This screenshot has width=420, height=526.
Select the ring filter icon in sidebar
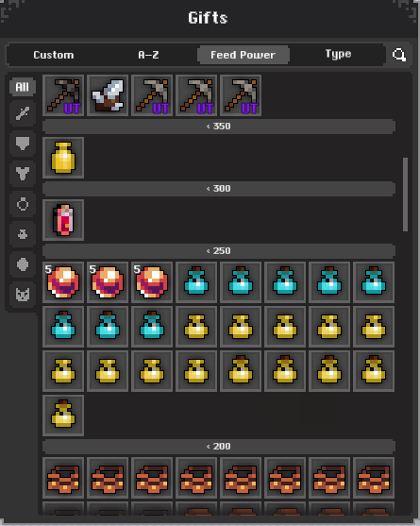[23, 204]
